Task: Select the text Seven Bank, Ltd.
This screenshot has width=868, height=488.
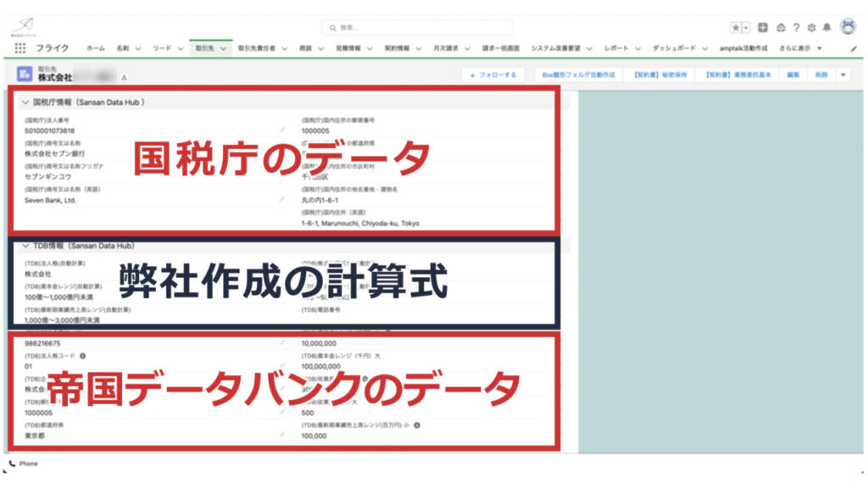Action: click(x=50, y=200)
